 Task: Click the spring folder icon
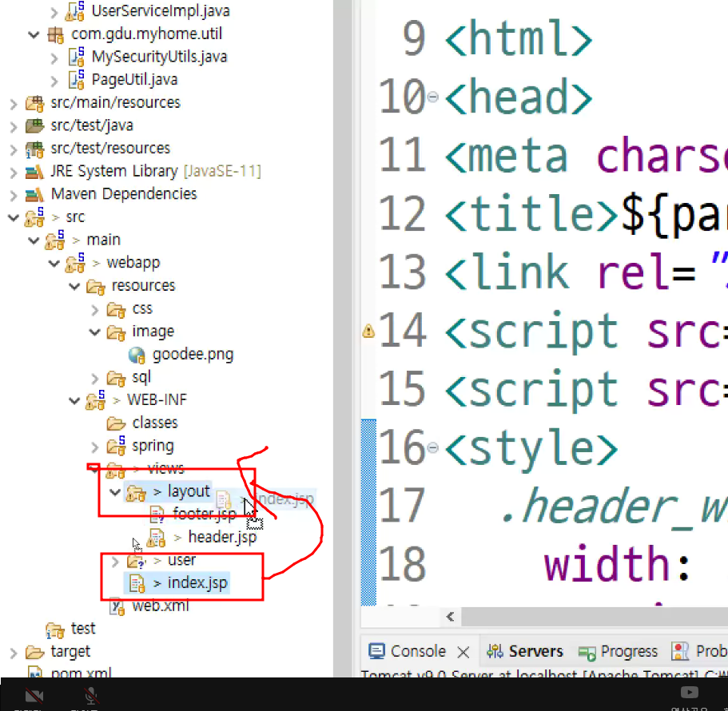pyautogui.click(x=116, y=446)
